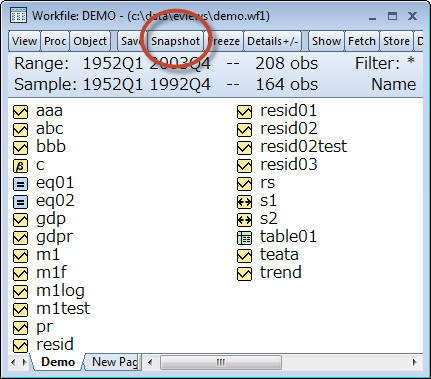Image resolution: width=431 pixels, height=379 pixels.
Task: Click the series icon beside m1log
Action: click(x=20, y=292)
